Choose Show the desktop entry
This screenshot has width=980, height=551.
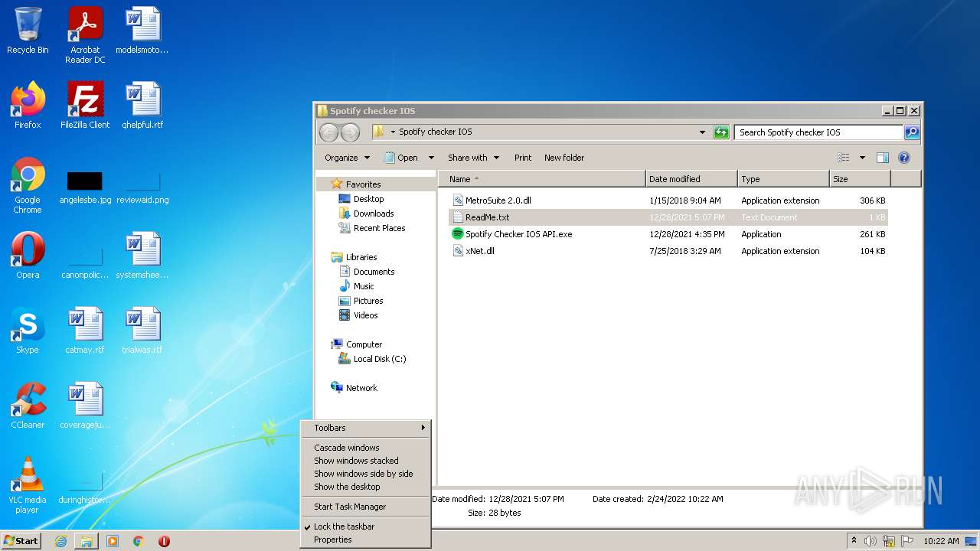pyautogui.click(x=365, y=487)
